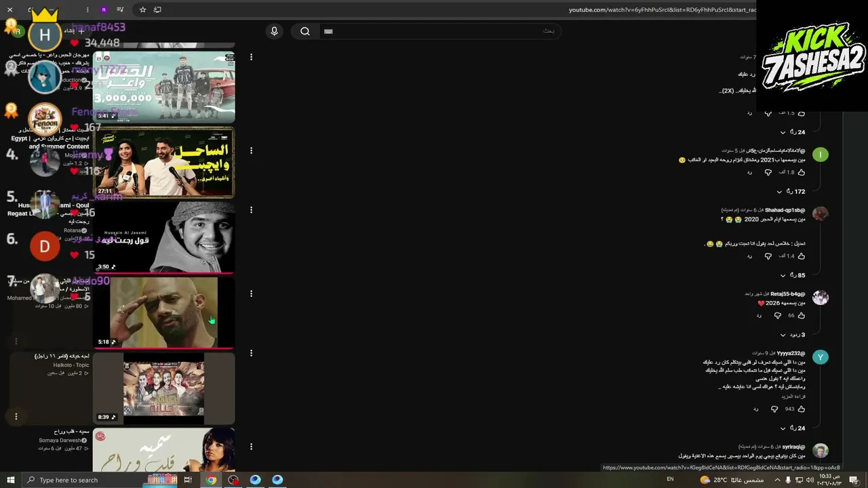This screenshot has height=488, width=868.
Task: Open the Somaya Darwesh video thumbnail
Action: coord(163,450)
